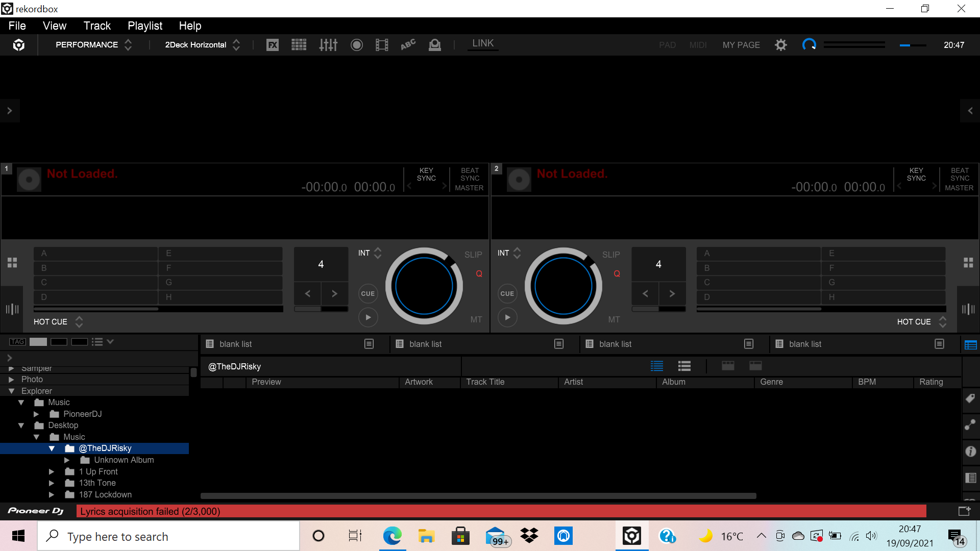This screenshot has width=980, height=551.
Task: Open the pop-out window icon in status bar
Action: tap(964, 511)
